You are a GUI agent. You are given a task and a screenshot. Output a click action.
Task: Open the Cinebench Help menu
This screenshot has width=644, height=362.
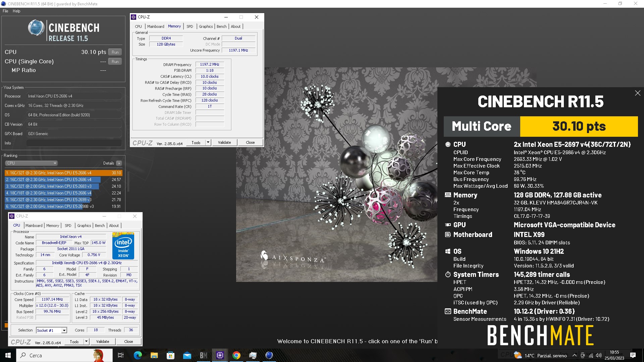pos(16,11)
